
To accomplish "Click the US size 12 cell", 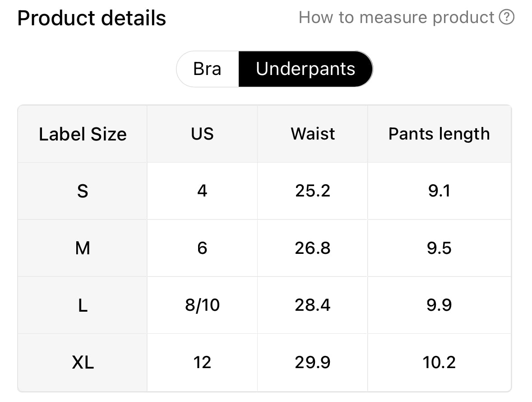I will pos(202,362).
